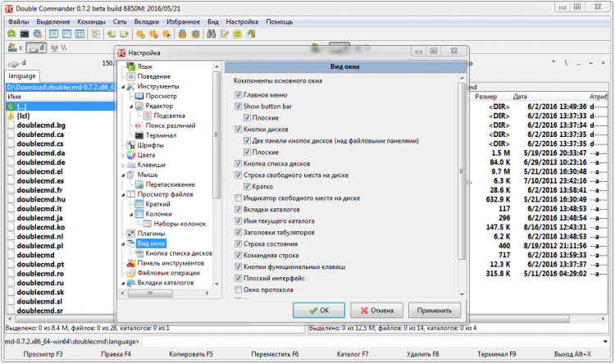This screenshot has width=615, height=364.
Task: Select Файловые операции in the settings tree
Action: pyautogui.click(x=168, y=273)
